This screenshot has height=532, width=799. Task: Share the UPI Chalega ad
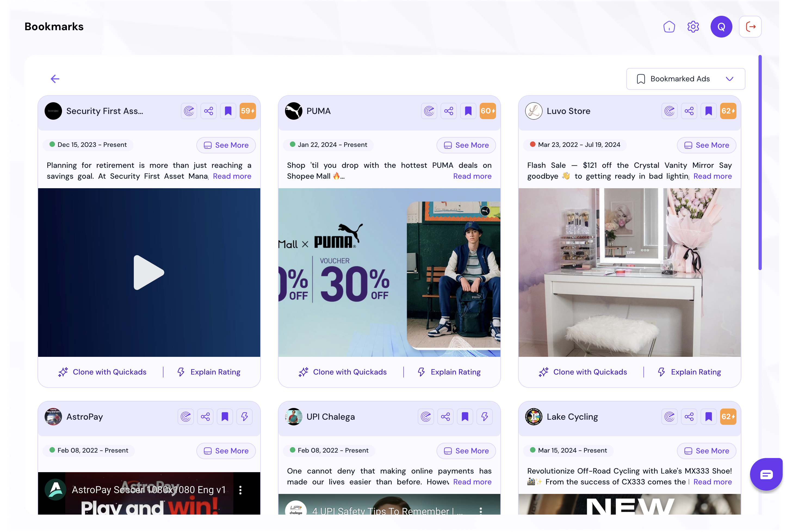click(x=445, y=417)
